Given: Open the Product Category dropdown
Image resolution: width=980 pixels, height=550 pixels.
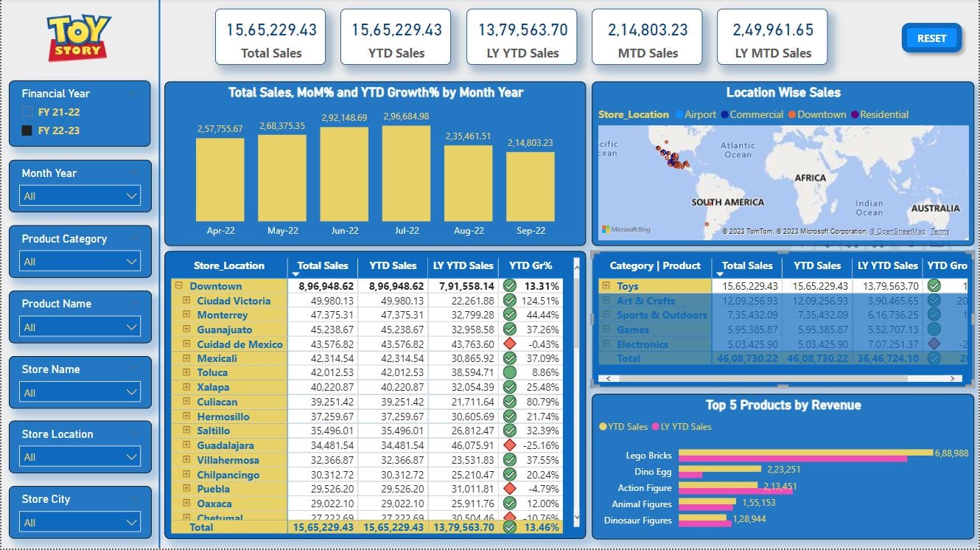Looking at the screenshot, I should [x=80, y=262].
